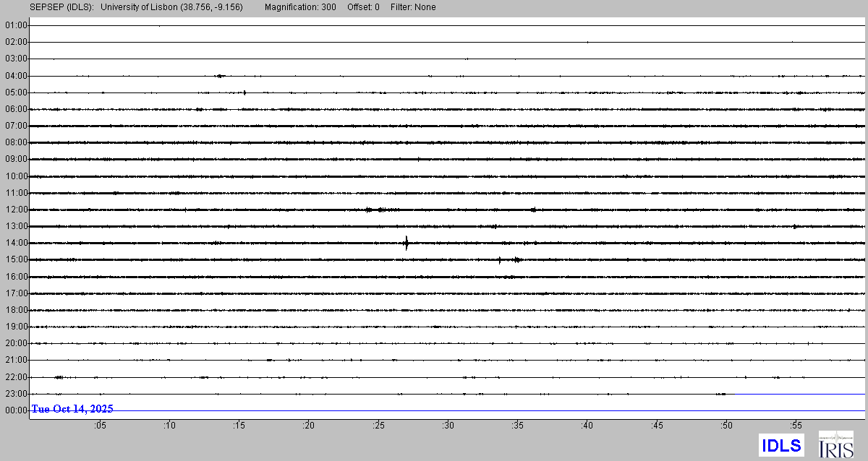
Task: Select the blue date text Tue Oct 14, 2025
Action: click(x=72, y=409)
